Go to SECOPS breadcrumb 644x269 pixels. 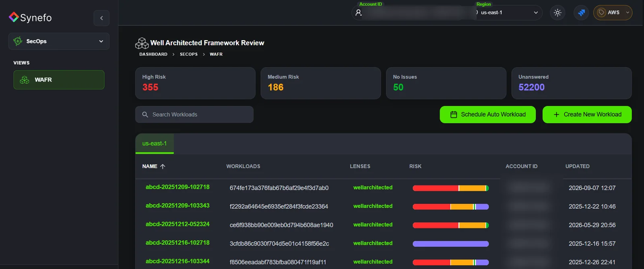tap(189, 54)
